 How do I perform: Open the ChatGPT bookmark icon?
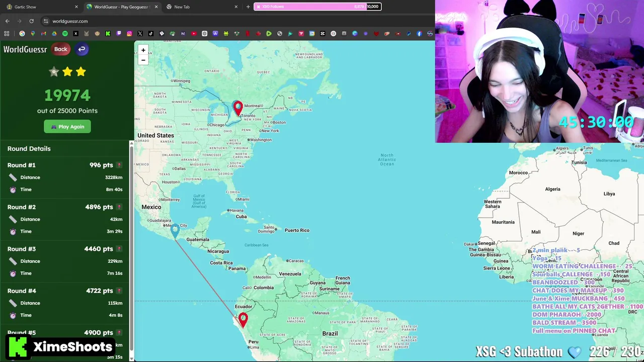pyautogui.click(x=204, y=34)
